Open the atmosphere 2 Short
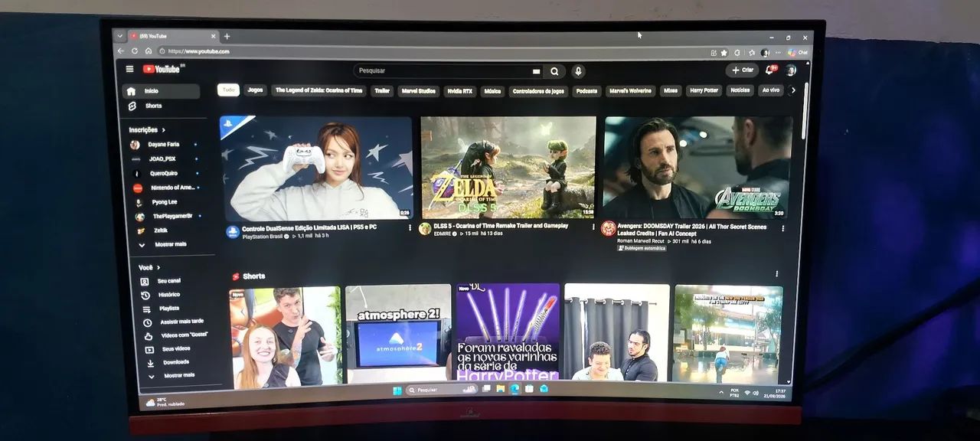The image size is (980, 441). click(397, 334)
